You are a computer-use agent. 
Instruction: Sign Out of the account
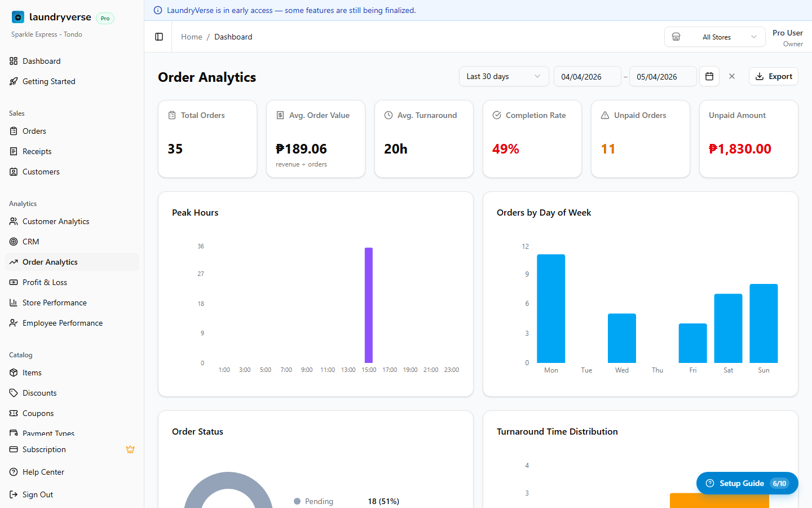[72, 494]
